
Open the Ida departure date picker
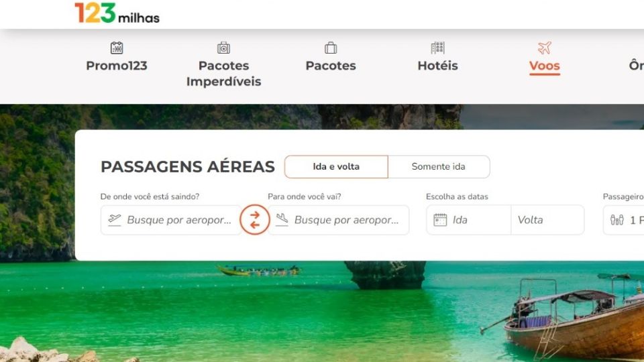pos(469,220)
